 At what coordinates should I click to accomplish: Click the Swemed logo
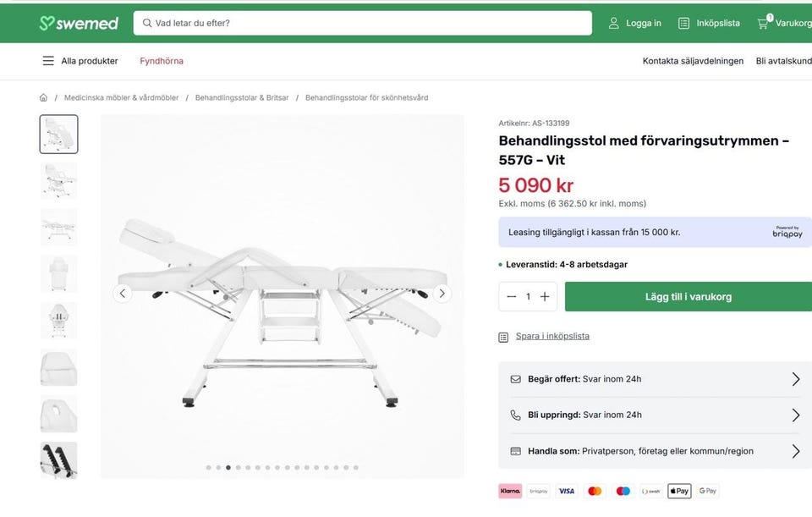[x=79, y=23]
